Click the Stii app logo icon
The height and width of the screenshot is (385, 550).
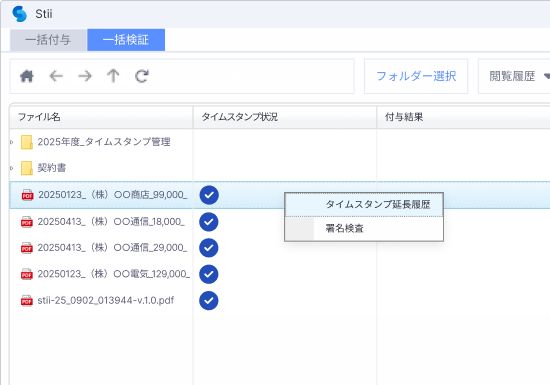pyautogui.click(x=19, y=14)
